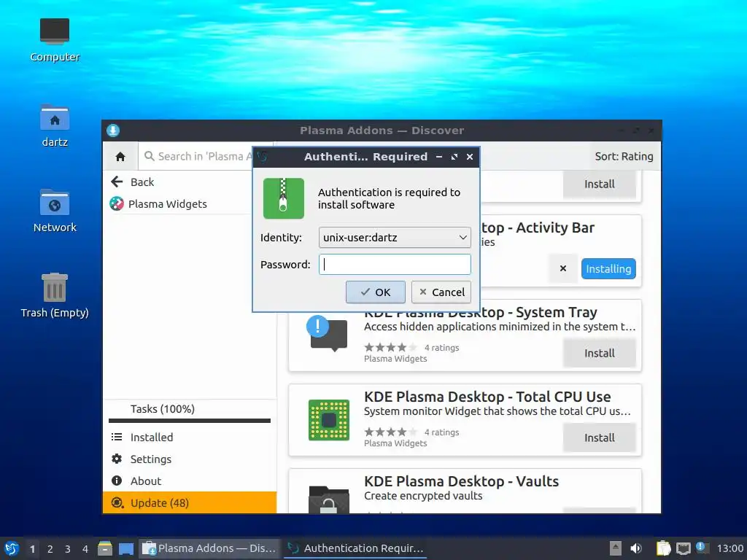
Task: Open the Network desktop icon
Action: point(54,211)
